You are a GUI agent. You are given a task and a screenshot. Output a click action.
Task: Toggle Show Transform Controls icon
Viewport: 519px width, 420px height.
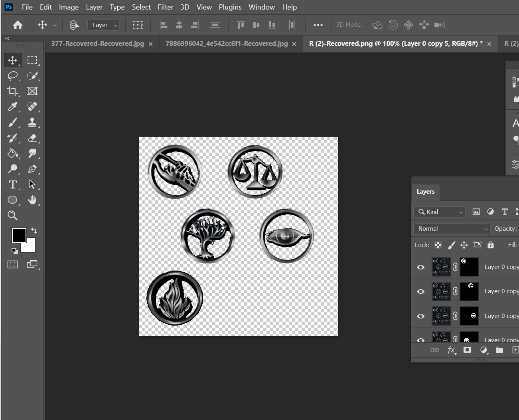[x=138, y=25]
